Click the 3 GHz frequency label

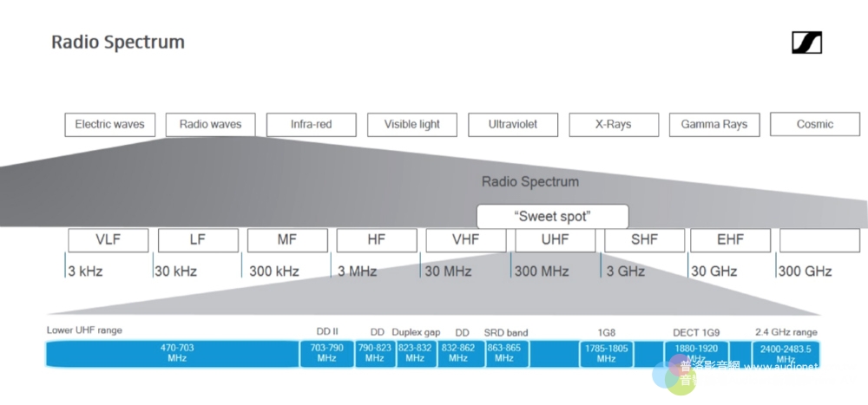[x=626, y=271]
